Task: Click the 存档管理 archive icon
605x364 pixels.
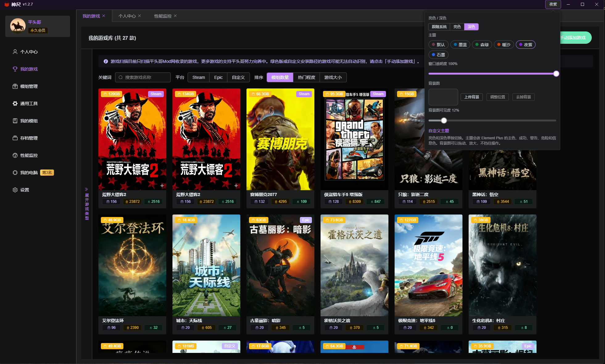Action: point(15,138)
